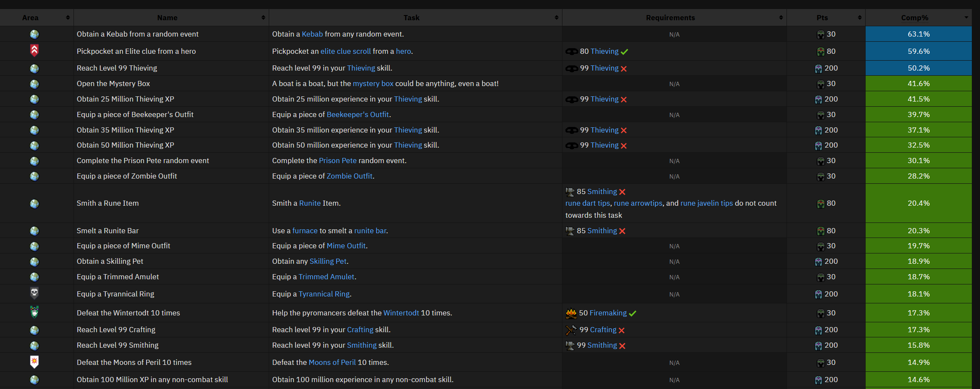Click the area icon beside Defeat the Wintertodt 10 times
This screenshot has width=980, height=389.
tap(34, 312)
